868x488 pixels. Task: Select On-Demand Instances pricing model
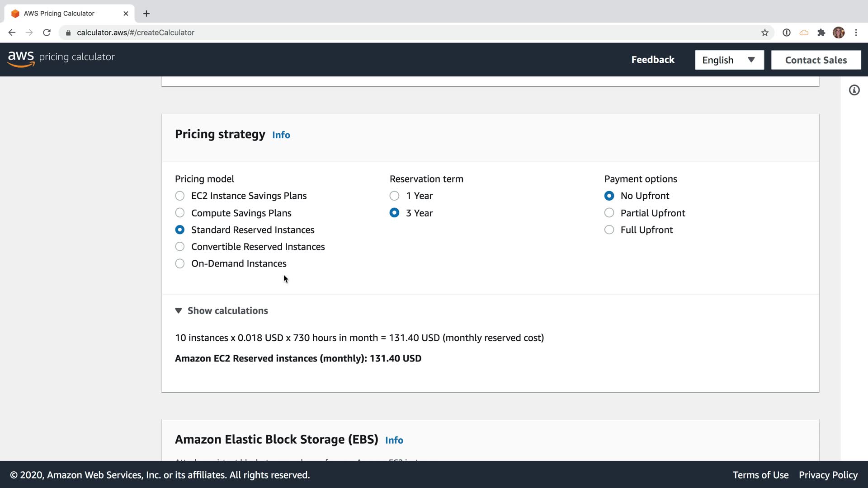point(180,264)
